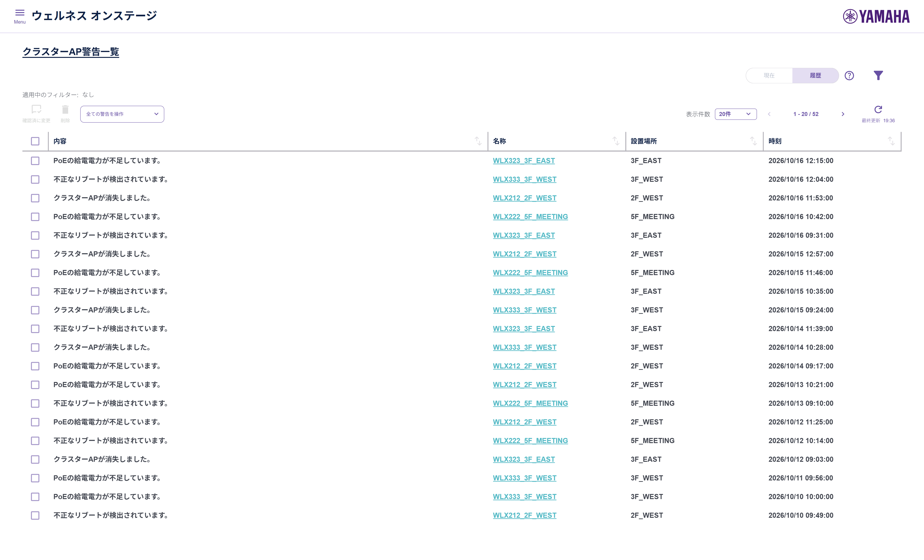Image resolution: width=924 pixels, height=560 pixels.
Task: Click the 削除 trash icon
Action: (x=65, y=109)
